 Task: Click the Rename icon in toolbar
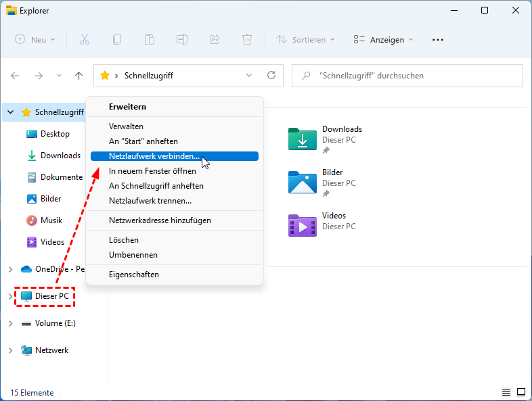pyautogui.click(x=182, y=40)
